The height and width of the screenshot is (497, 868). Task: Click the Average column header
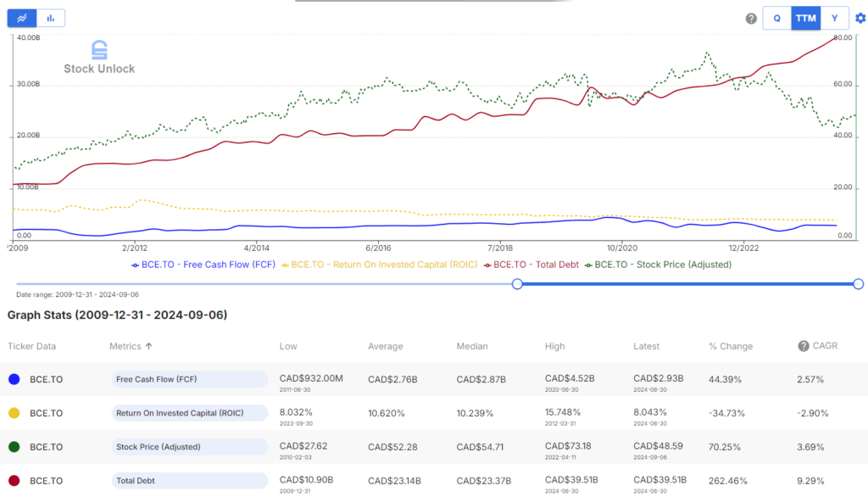click(x=386, y=346)
